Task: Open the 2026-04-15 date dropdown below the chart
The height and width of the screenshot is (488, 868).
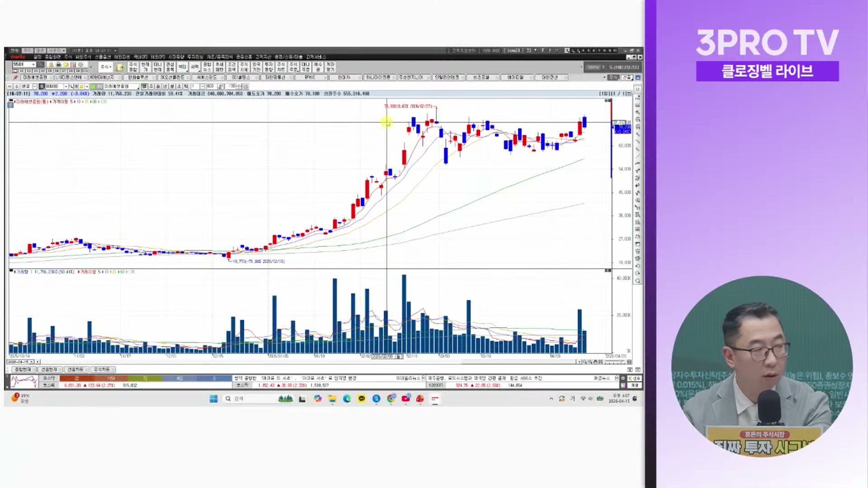Action: point(31,362)
